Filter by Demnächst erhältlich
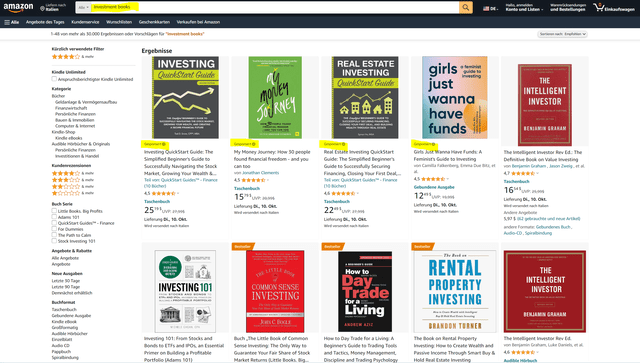 72,293
